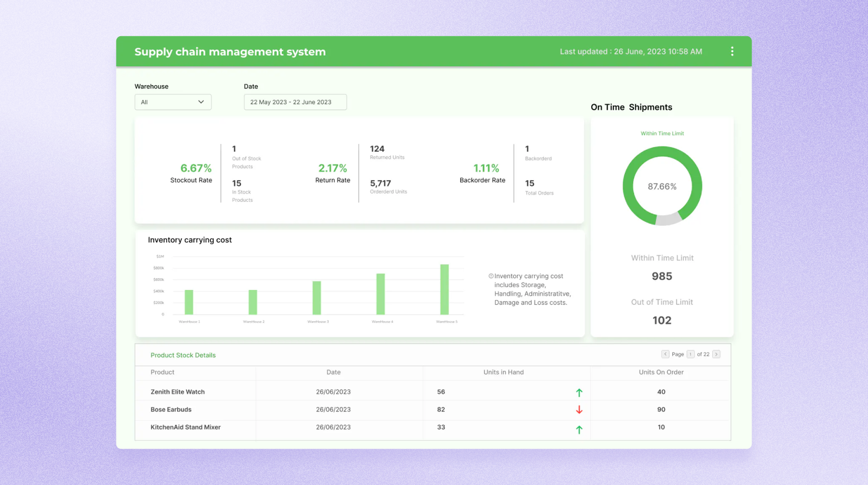This screenshot has height=485, width=868.
Task: Click the green up arrow in KitchenAid Stand Mixer row
Action: pyautogui.click(x=579, y=429)
